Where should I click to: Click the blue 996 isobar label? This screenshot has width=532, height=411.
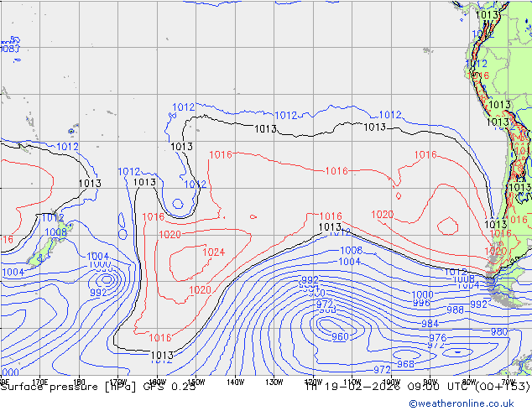click(x=421, y=303)
